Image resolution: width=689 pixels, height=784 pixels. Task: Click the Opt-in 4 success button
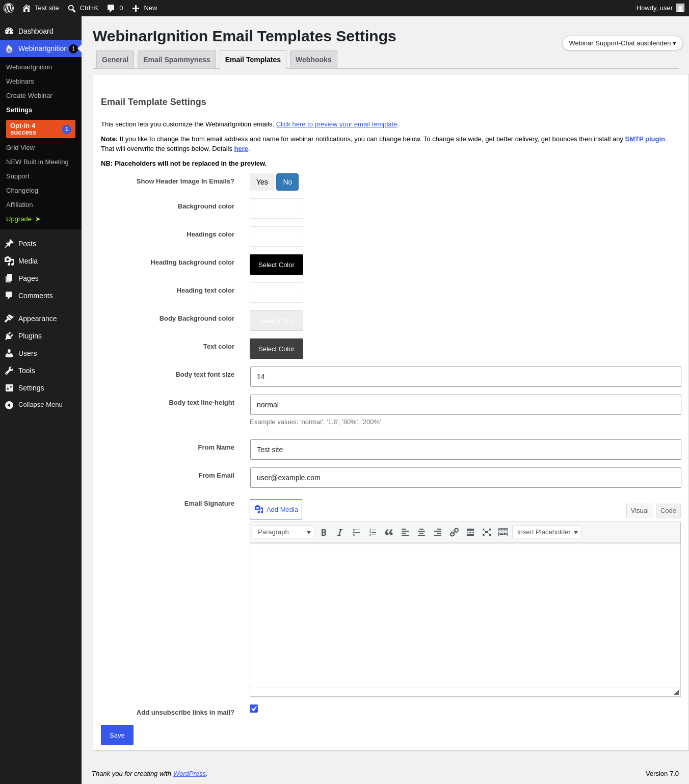coord(41,129)
